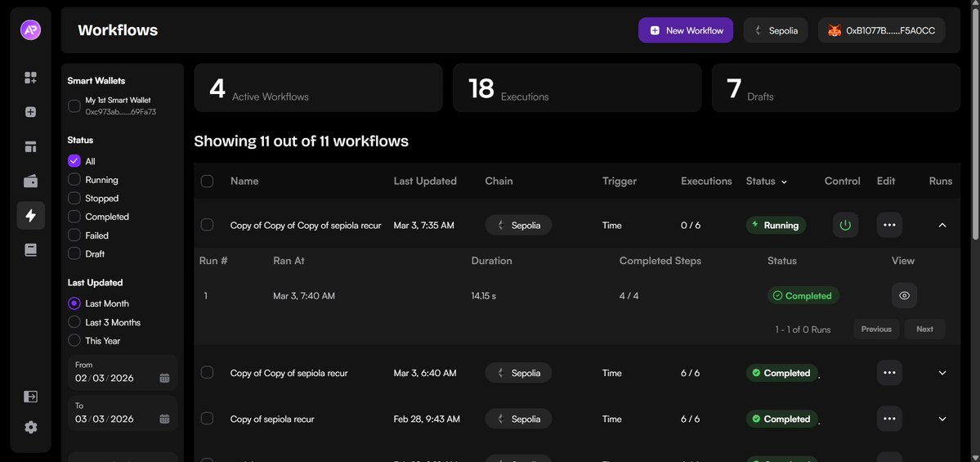Viewport: 980px width, 462px height.
Task: Uncheck the All status filter
Action: [74, 160]
